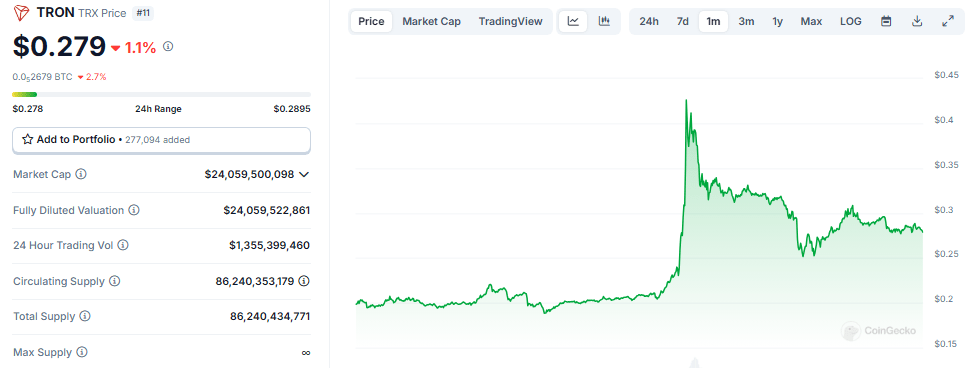This screenshot has width=977, height=368.
Task: Click the infinity Max Supply value
Action: [x=305, y=352]
